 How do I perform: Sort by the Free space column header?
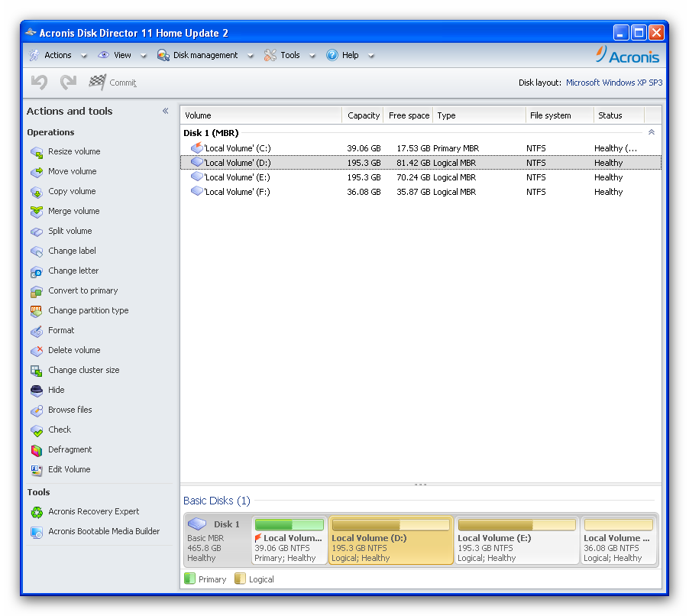point(409,115)
